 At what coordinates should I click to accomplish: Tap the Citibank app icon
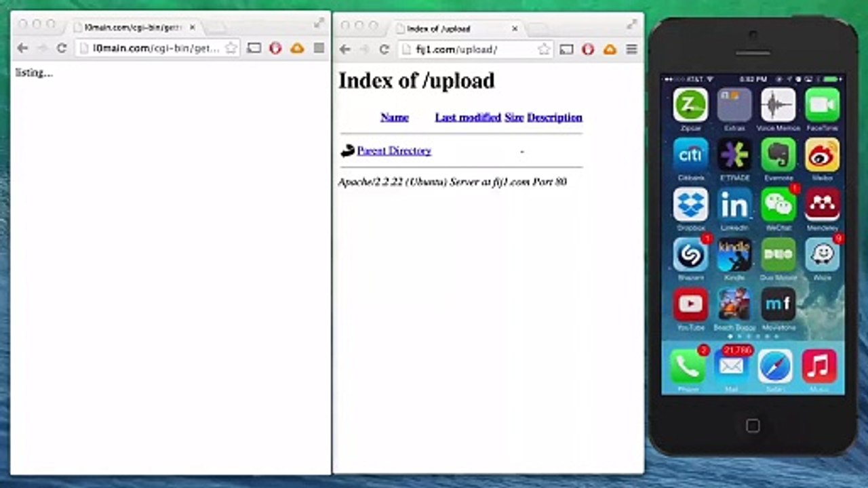(690, 155)
